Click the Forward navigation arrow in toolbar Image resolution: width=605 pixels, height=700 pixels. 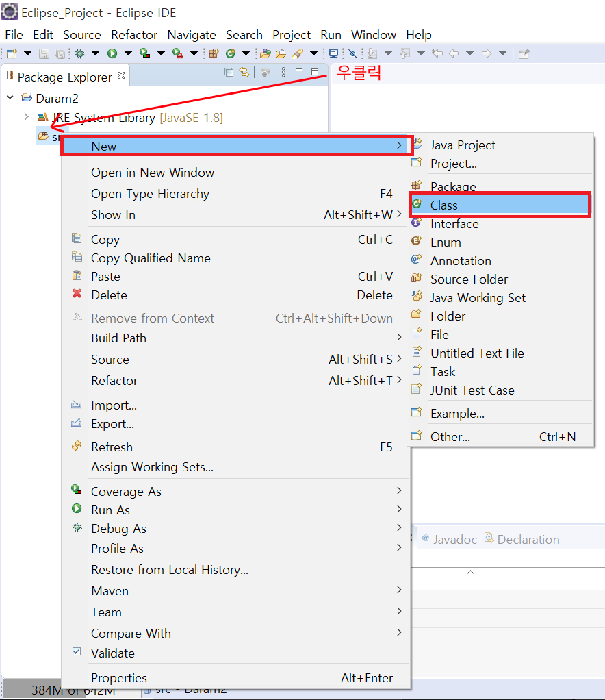487,53
